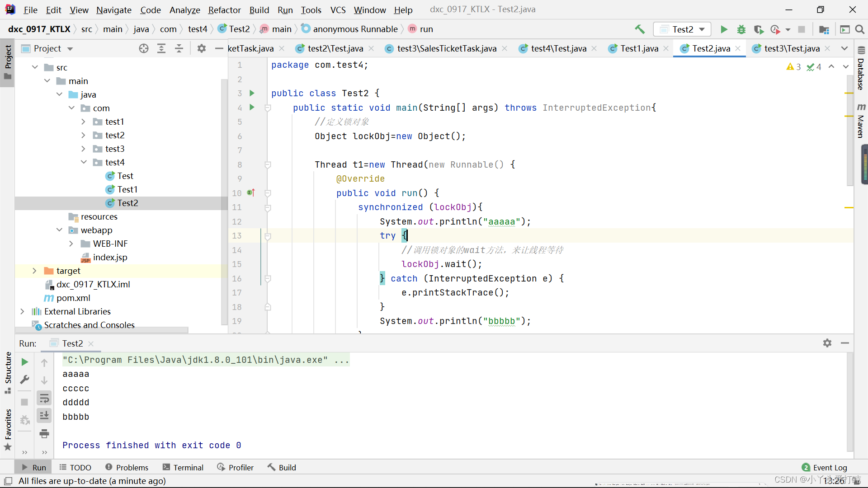Collapse the src folder
The image size is (868, 488).
click(x=35, y=67)
